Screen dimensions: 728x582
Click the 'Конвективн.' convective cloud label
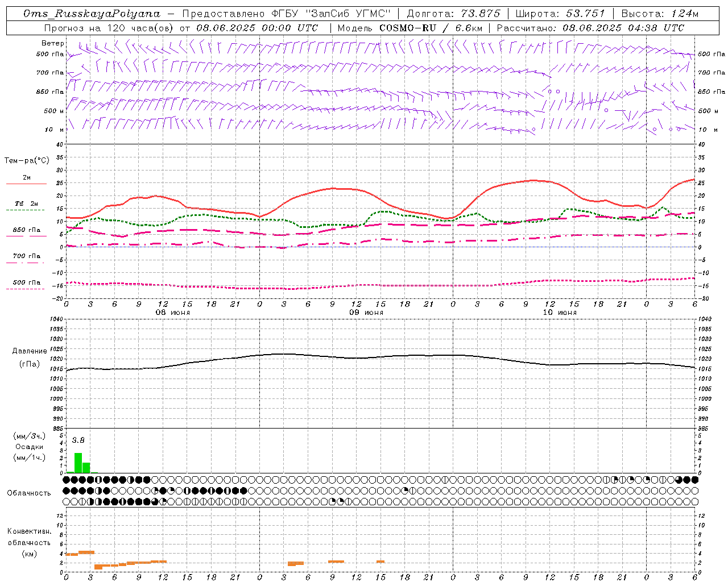(x=30, y=531)
